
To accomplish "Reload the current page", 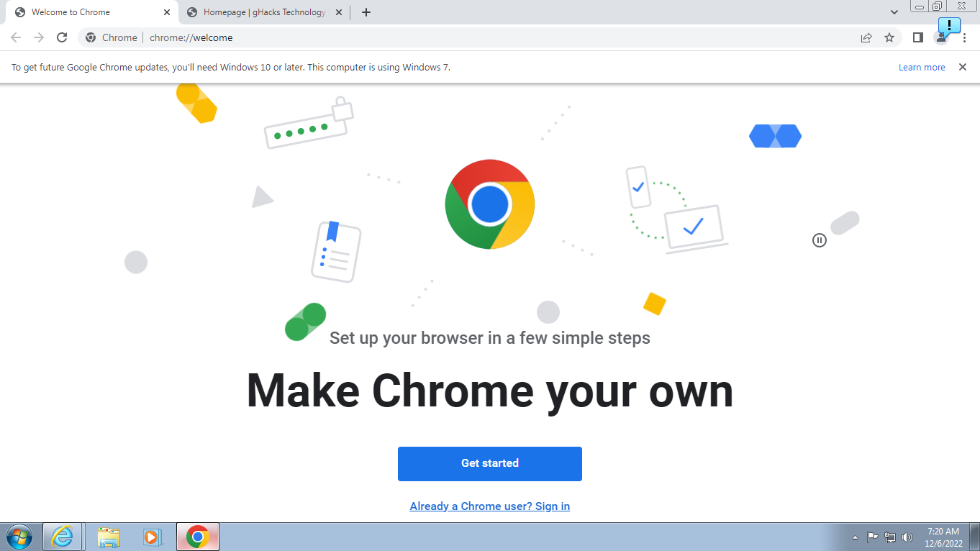I will click(62, 37).
